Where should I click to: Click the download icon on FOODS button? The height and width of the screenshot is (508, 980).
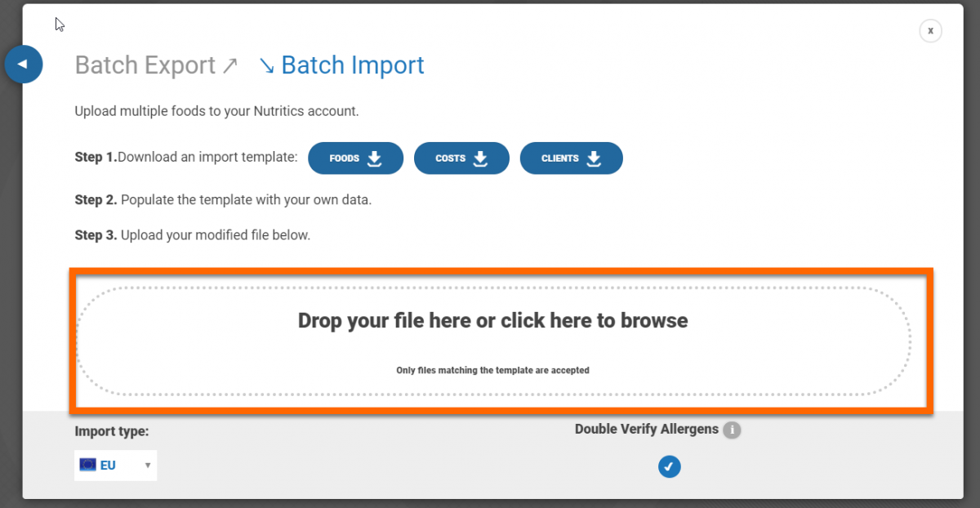375,158
